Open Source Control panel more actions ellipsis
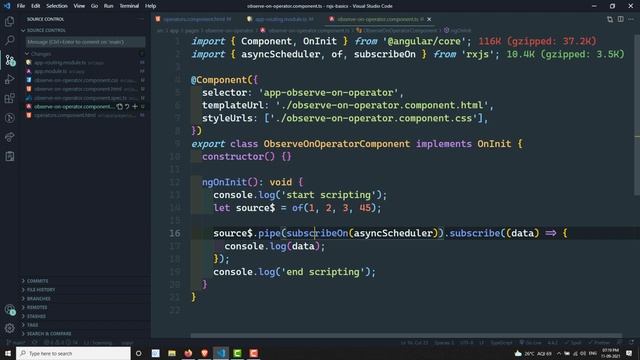Viewport: 640px width, 360px height. [141, 19]
